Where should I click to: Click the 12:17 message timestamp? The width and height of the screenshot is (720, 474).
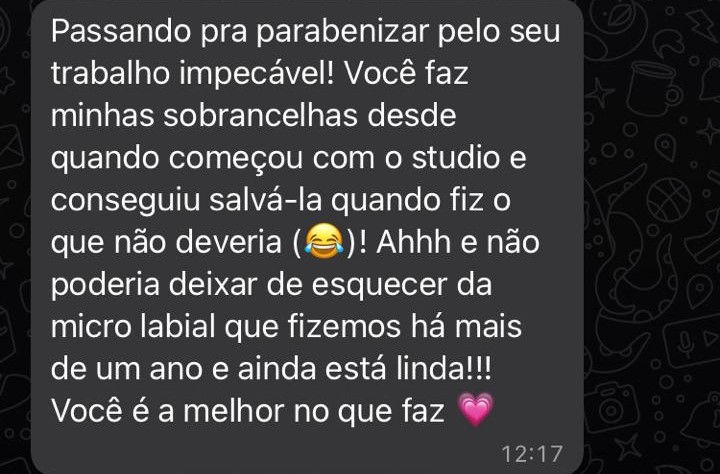tap(532, 454)
